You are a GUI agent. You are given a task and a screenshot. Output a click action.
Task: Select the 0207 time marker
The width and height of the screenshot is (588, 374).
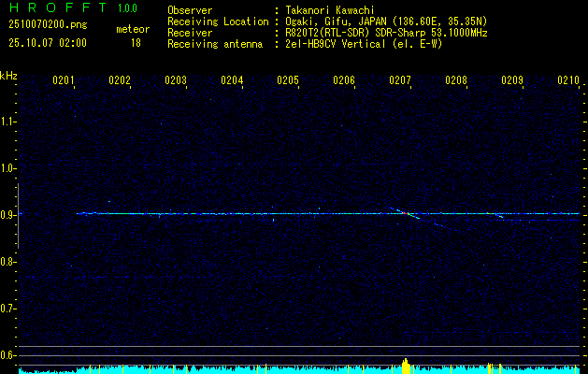coord(400,80)
